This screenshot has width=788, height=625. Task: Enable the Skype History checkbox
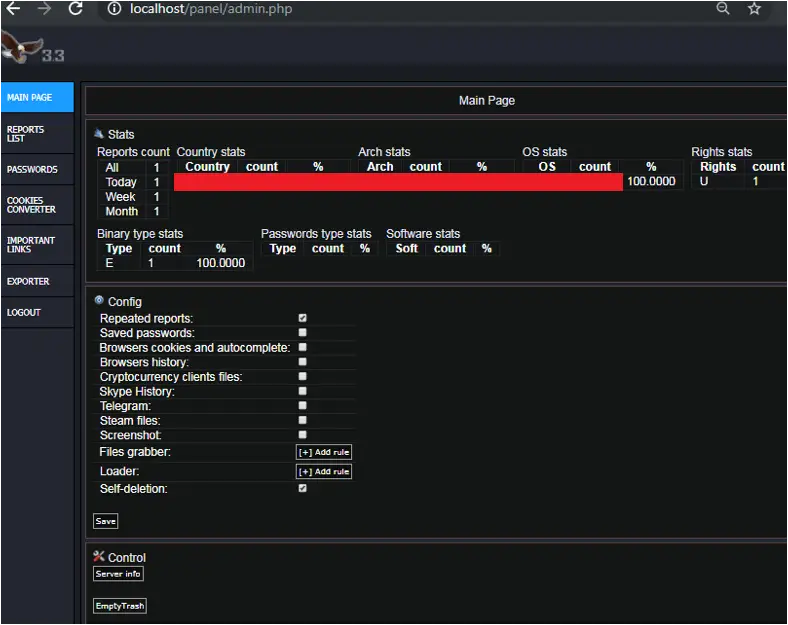(x=303, y=391)
